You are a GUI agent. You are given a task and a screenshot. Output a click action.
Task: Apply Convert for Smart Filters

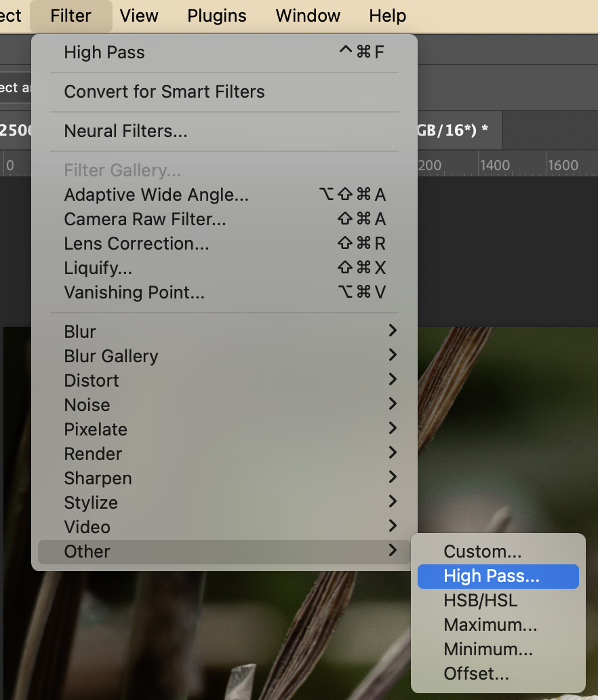[x=164, y=92]
